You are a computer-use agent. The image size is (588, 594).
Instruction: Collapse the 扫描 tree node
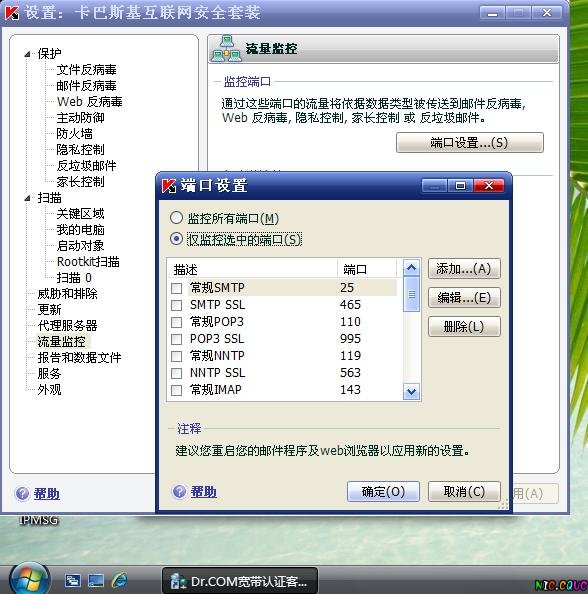pos(27,198)
